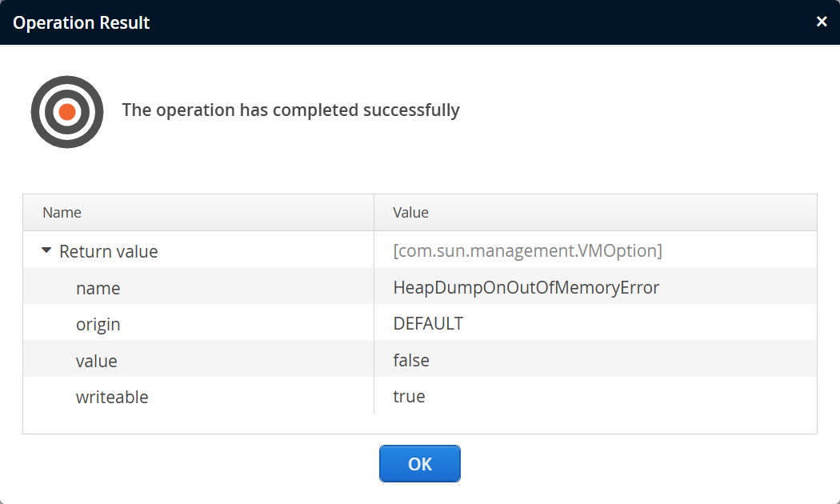Click the divider between Name and Value headers

coord(374,213)
